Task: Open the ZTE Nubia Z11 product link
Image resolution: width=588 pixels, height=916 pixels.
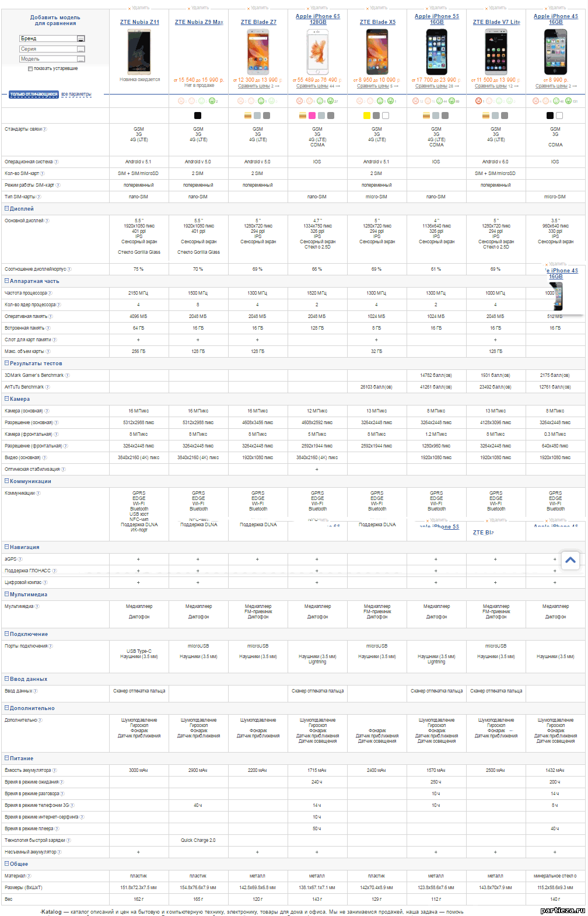Action: point(139,22)
